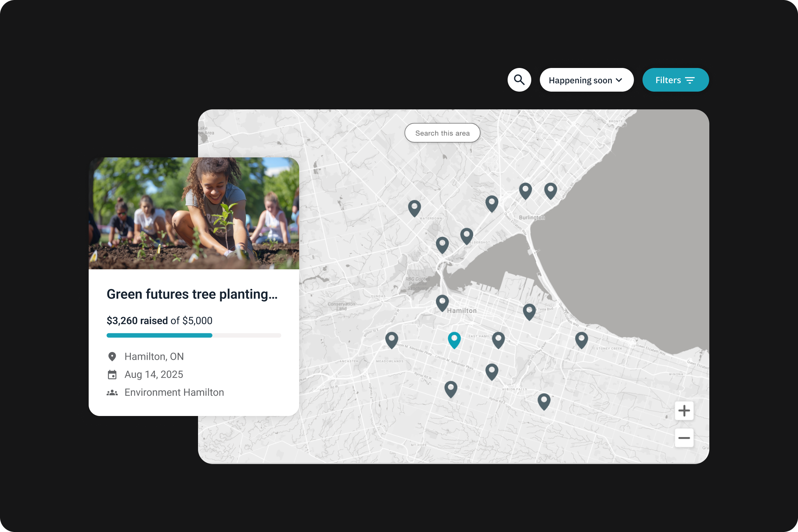Click the people icon beside Environment Hamilton
Screen dimensions: 798x532
point(113,392)
